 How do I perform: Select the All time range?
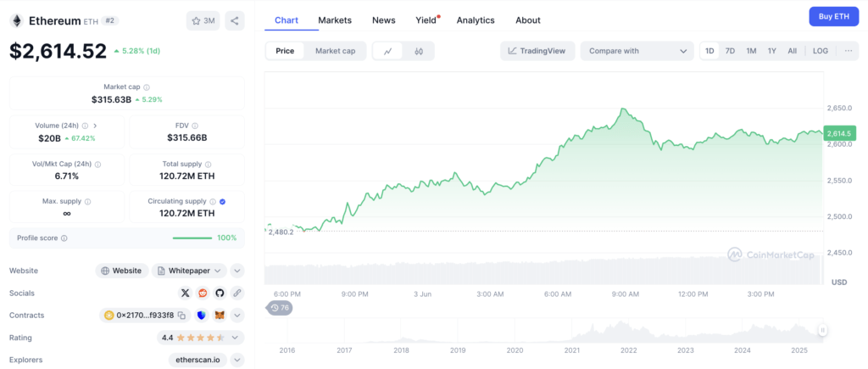click(x=793, y=51)
